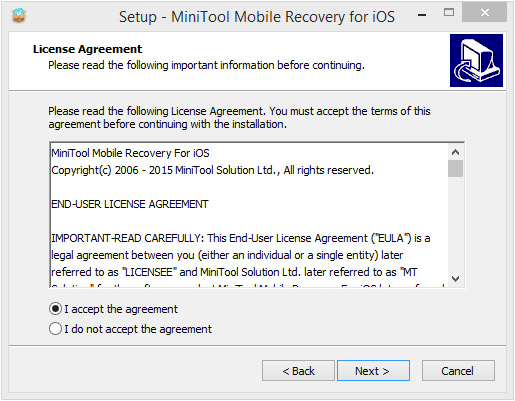Viewport: 515px width, 401px height.
Task: Click the Copyright(c) 2006 - 2015 line
Action: pos(212,170)
